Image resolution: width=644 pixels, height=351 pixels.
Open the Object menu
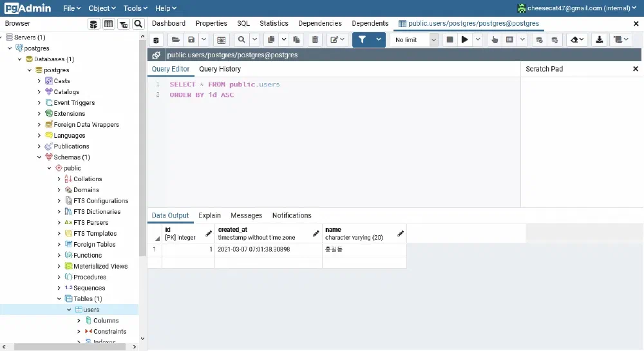tap(102, 8)
